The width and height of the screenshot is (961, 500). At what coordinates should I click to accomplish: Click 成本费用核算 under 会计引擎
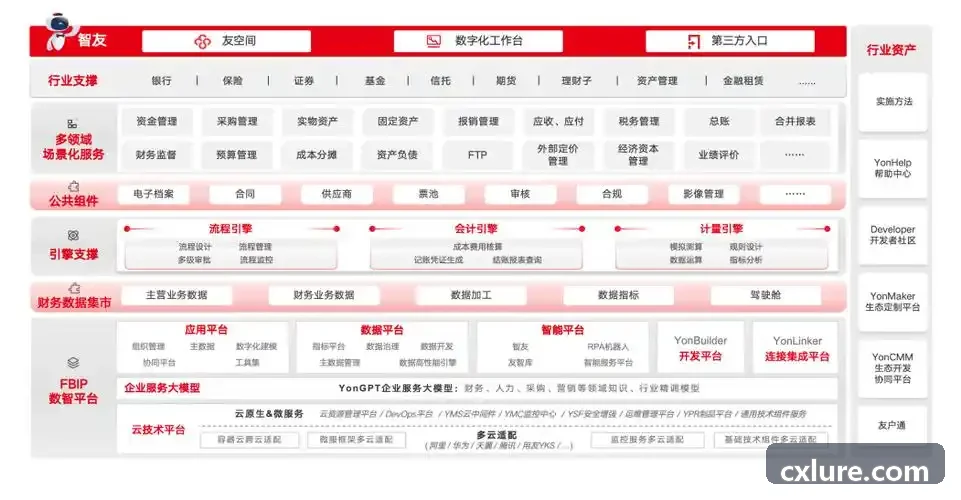(477, 246)
